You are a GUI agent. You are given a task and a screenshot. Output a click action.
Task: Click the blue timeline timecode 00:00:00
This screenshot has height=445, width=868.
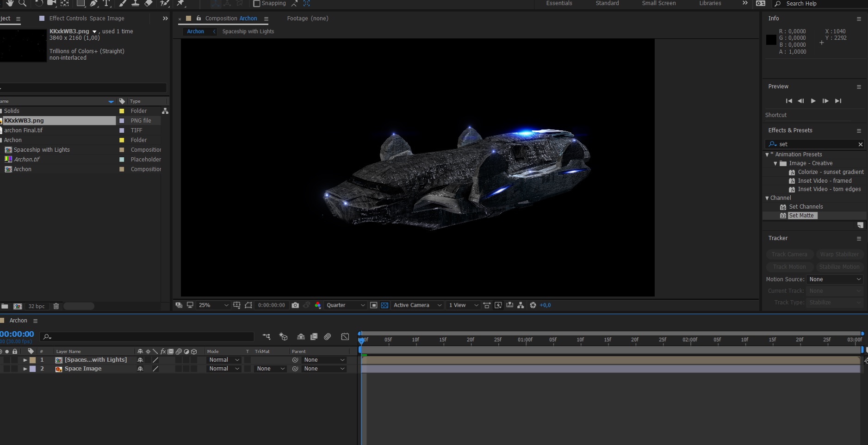(x=17, y=334)
